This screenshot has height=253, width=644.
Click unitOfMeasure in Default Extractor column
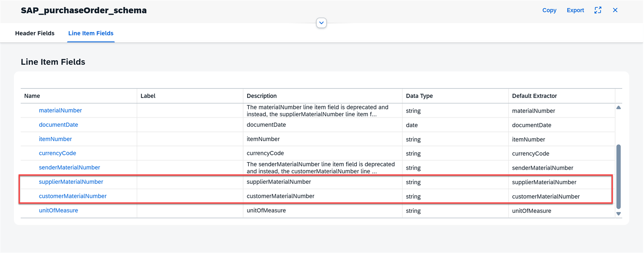[531, 211]
